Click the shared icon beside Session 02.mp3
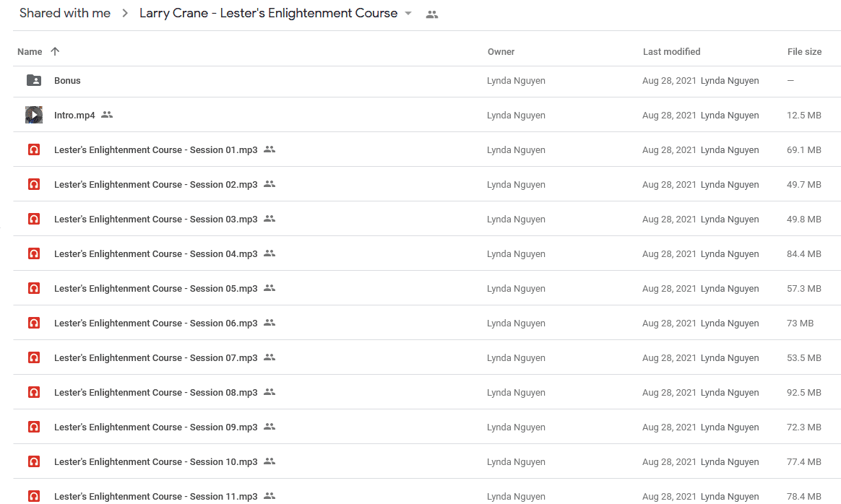Screen dimensions: 841x504 [269, 184]
